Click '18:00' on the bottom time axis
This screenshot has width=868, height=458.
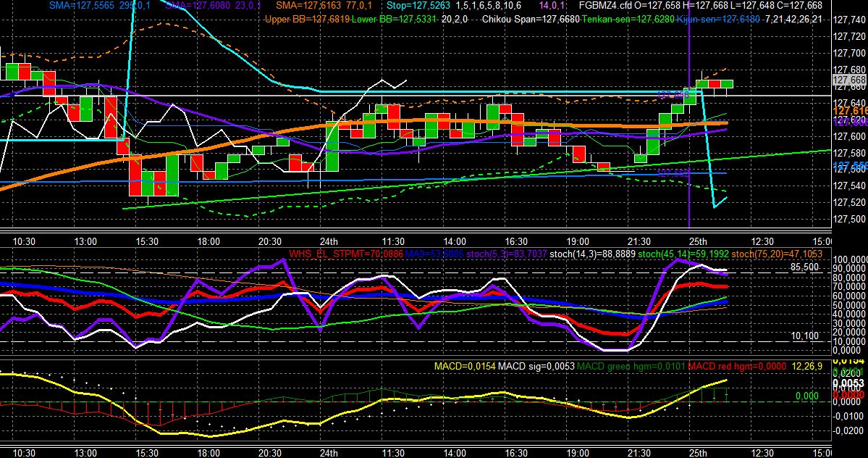click(208, 453)
